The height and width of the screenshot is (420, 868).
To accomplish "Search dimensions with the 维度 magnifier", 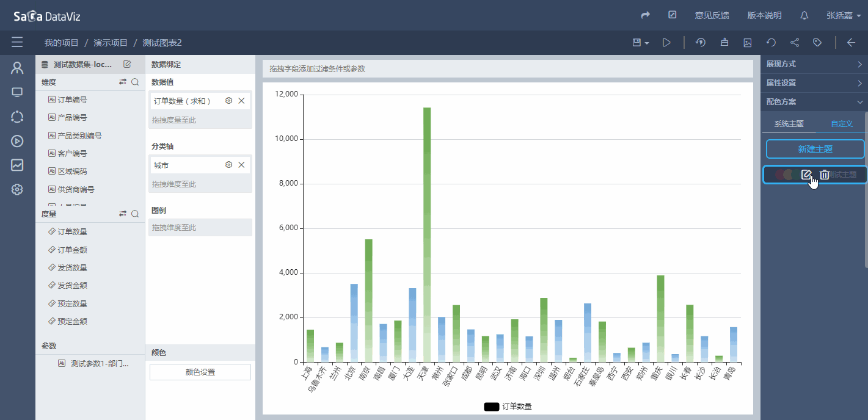I will click(x=135, y=82).
